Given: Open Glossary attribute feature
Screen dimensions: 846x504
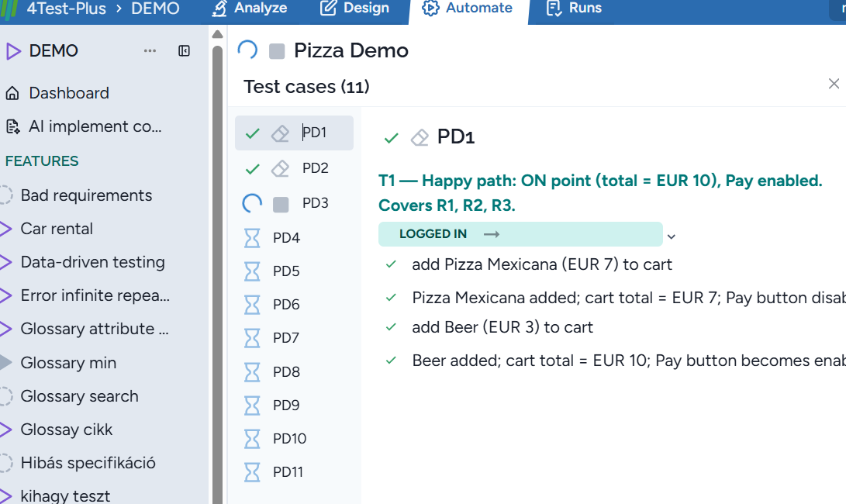Looking at the screenshot, I should (x=95, y=330).
